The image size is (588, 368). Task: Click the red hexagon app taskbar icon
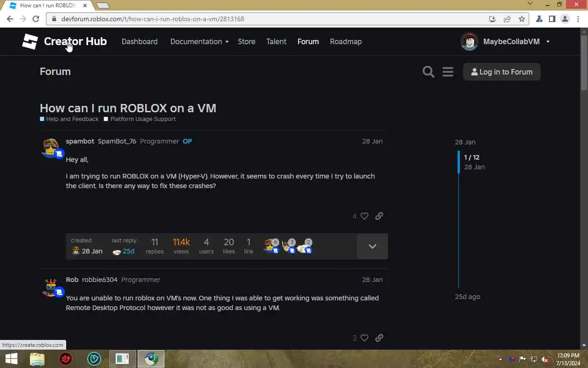66,359
